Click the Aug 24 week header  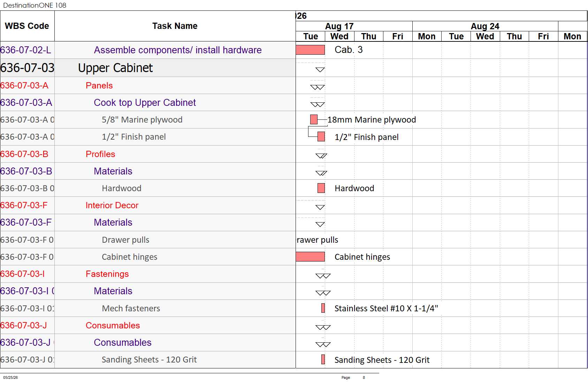[x=485, y=26]
